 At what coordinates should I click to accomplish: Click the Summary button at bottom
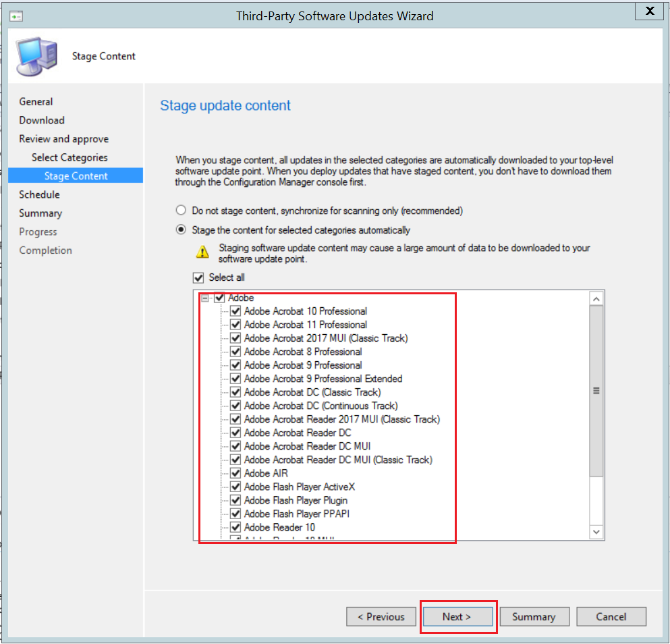click(x=534, y=616)
